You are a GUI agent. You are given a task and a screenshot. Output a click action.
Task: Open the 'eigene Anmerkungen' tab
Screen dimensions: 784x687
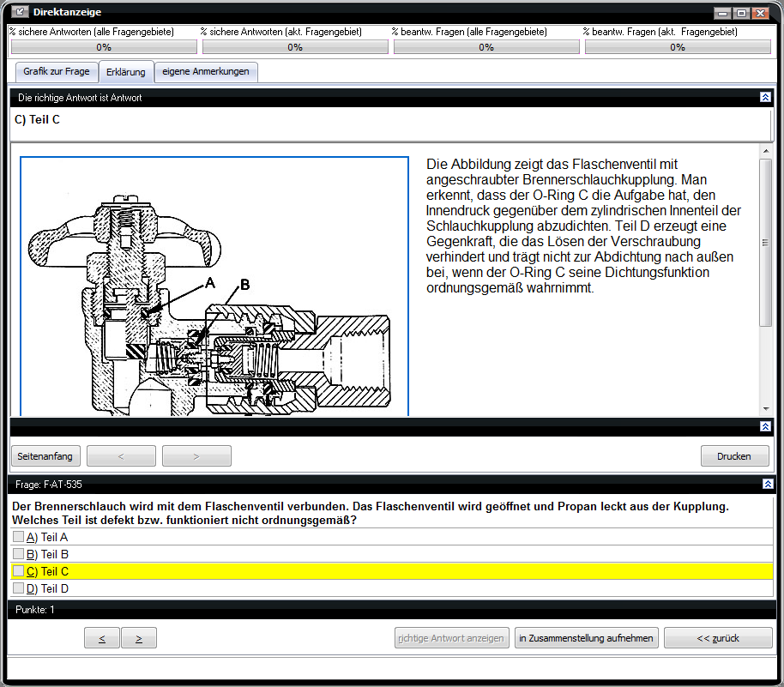(206, 71)
